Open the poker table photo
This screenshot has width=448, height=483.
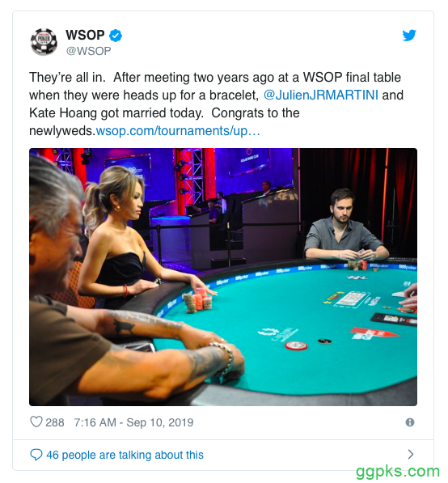223,277
